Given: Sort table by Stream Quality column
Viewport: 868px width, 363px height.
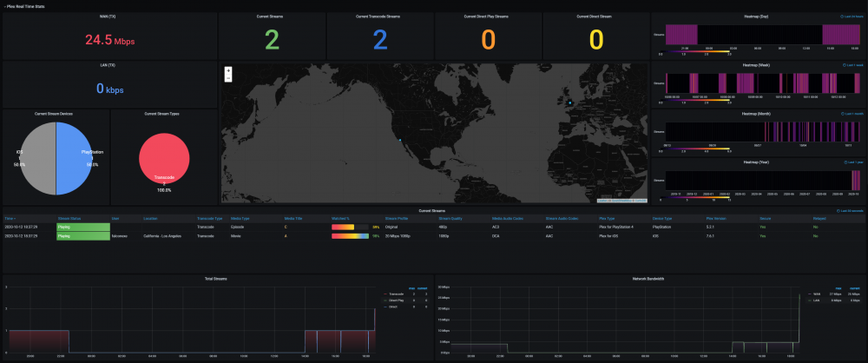Looking at the screenshot, I should coord(450,218).
